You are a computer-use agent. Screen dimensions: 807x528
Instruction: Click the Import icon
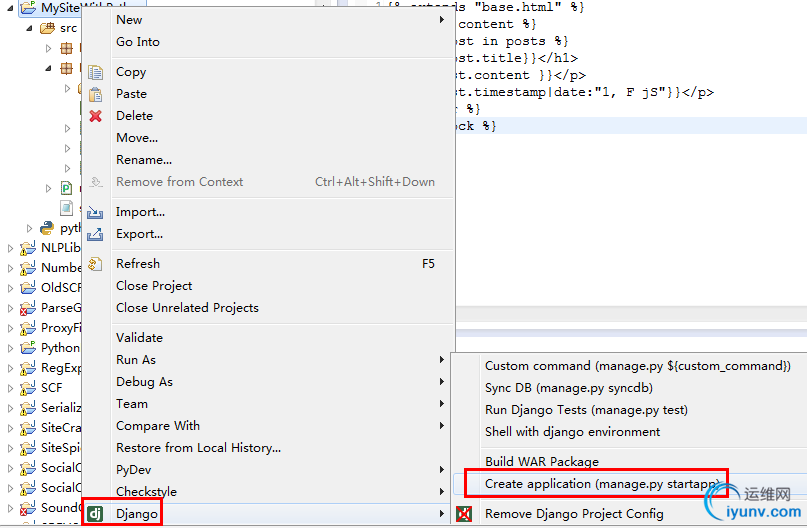[x=95, y=212]
